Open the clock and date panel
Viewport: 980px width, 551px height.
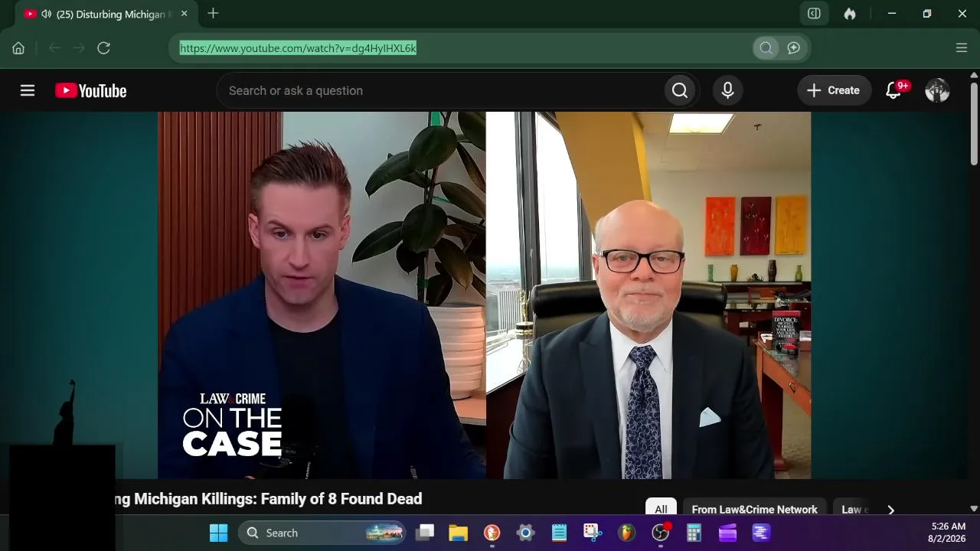point(948,533)
